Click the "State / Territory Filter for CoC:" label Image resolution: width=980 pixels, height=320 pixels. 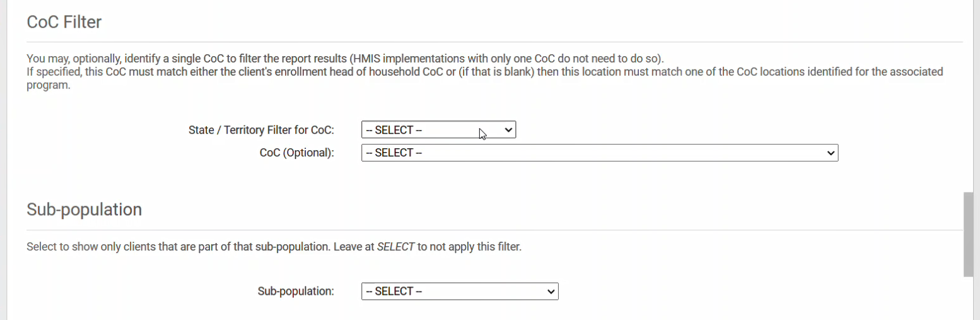[261, 130]
